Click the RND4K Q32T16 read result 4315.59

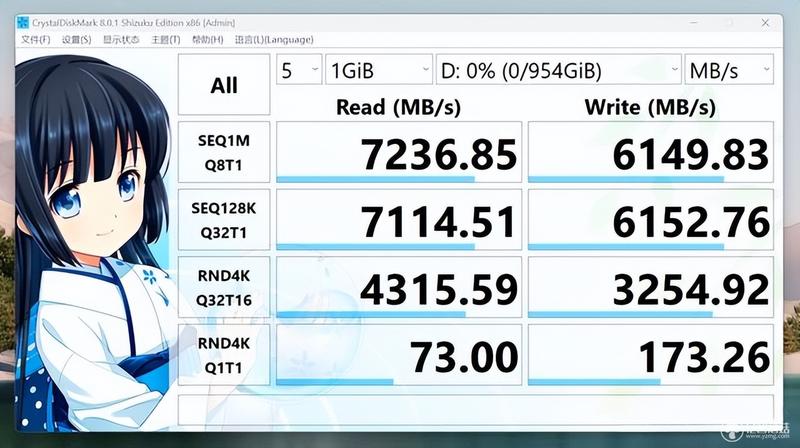point(399,288)
